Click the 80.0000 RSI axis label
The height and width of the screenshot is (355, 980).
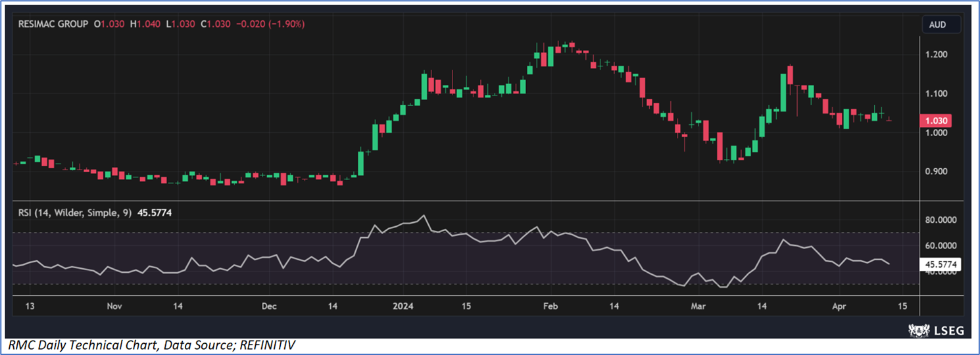pyautogui.click(x=941, y=220)
